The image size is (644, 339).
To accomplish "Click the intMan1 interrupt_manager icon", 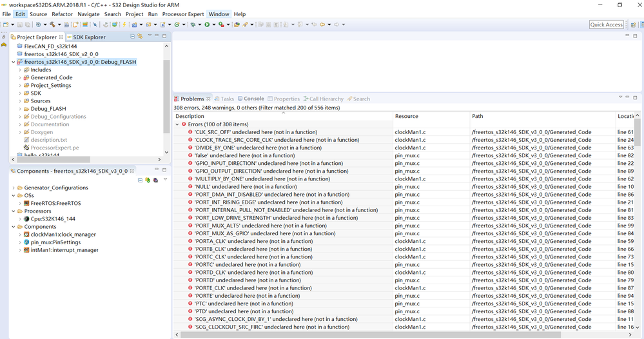I will [26, 250].
